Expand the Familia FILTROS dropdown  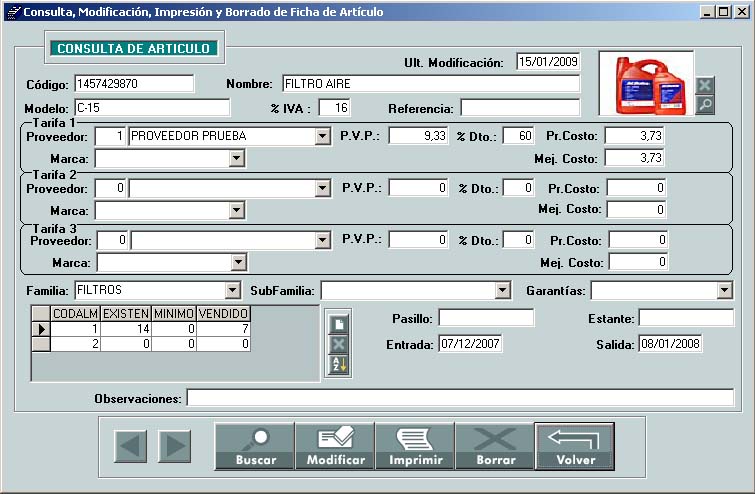point(233,290)
